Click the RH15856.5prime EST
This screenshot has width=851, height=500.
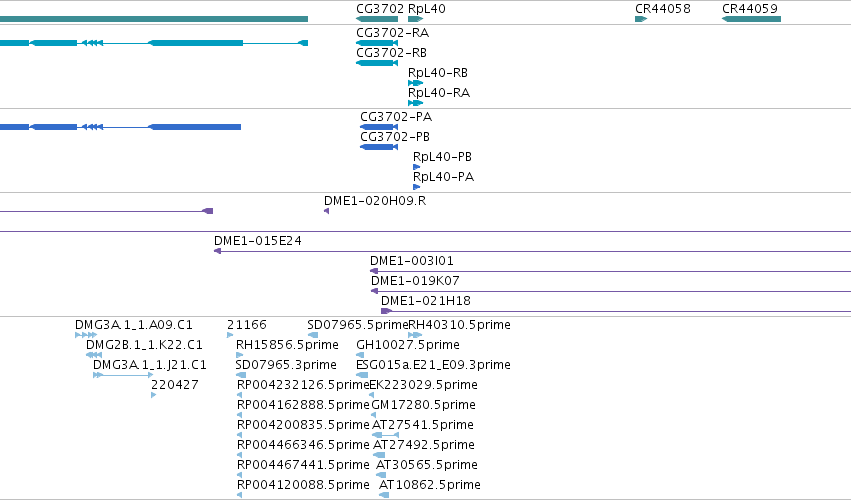click(x=239, y=355)
